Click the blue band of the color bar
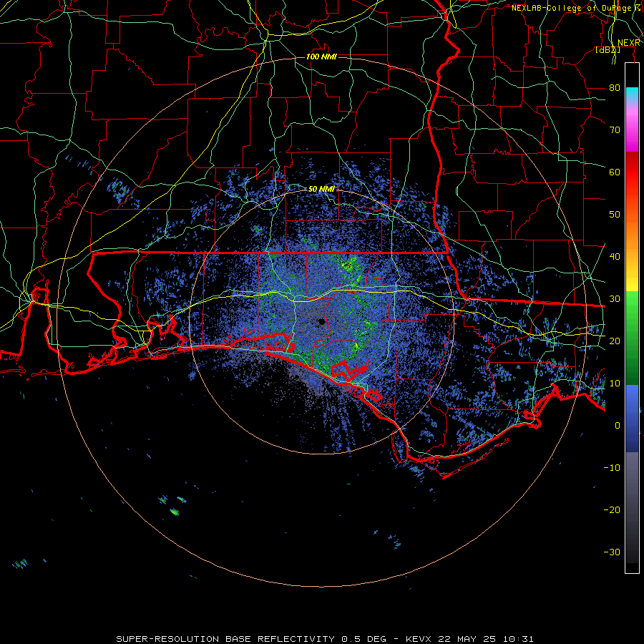 coord(632,418)
